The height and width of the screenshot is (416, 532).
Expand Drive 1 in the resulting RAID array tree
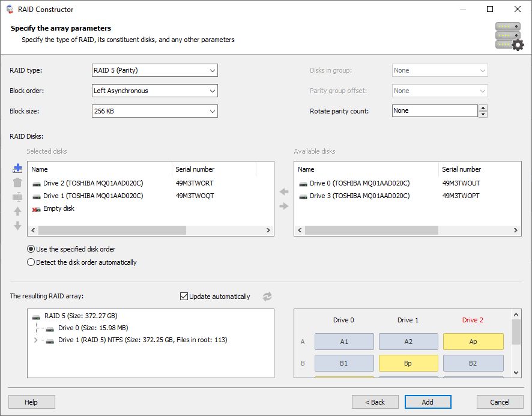coord(35,340)
